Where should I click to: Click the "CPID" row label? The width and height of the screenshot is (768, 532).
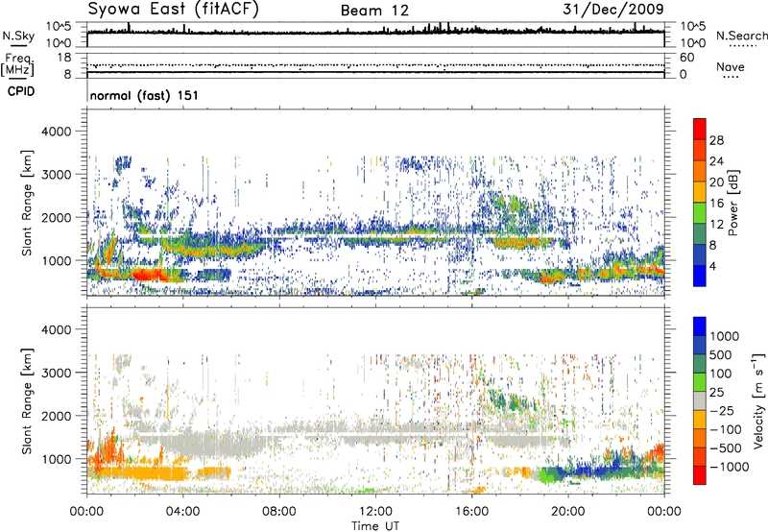pyautogui.click(x=21, y=91)
